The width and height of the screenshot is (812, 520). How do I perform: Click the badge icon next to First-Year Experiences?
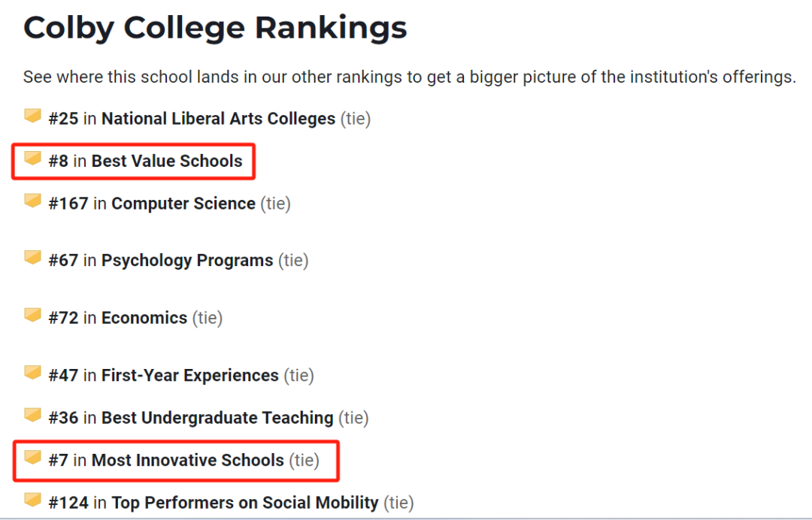point(32,373)
